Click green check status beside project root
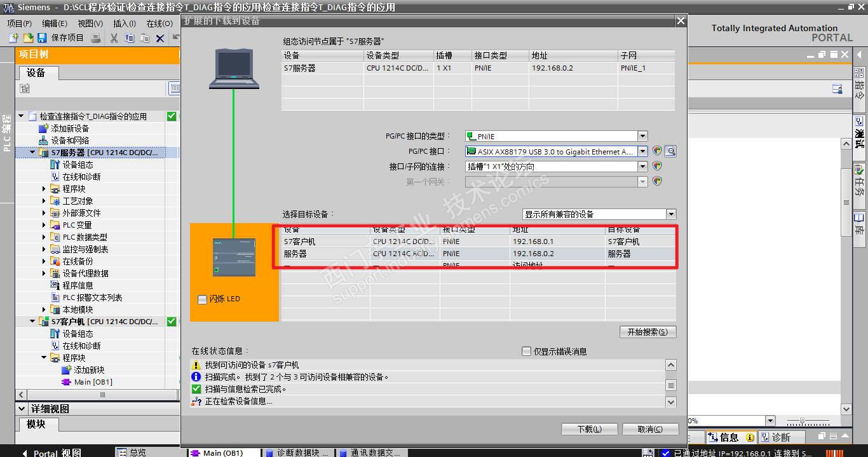 click(x=171, y=116)
